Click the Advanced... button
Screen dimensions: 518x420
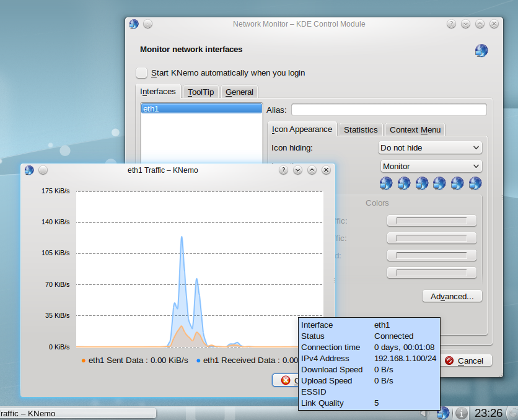pos(452,296)
